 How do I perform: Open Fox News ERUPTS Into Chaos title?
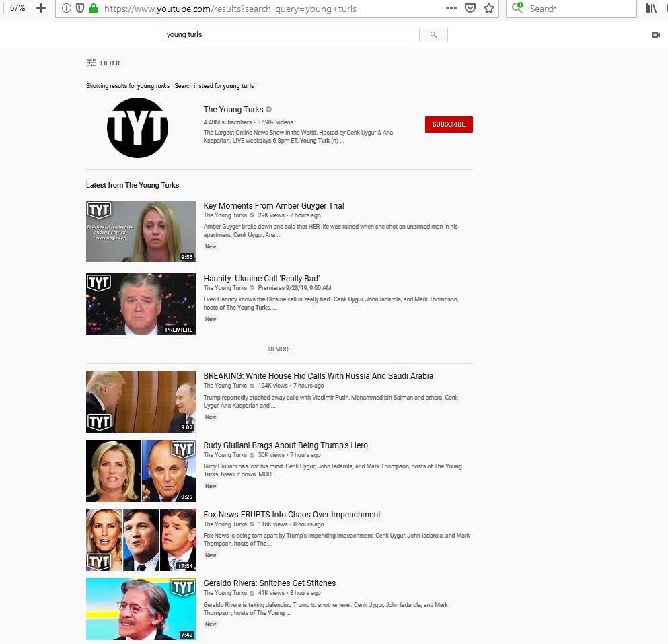click(292, 515)
